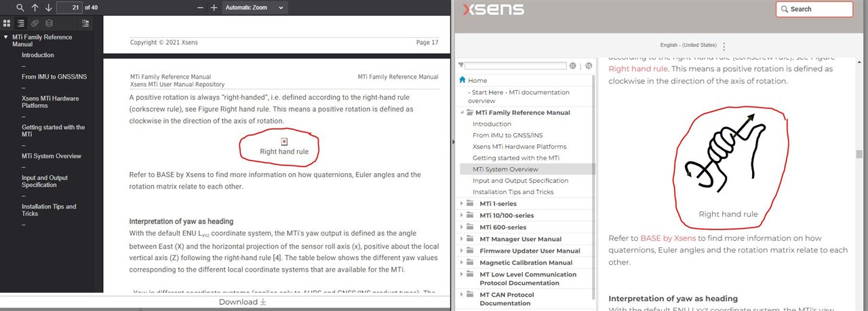Select Getting started with the MTi in navigation

516,158
